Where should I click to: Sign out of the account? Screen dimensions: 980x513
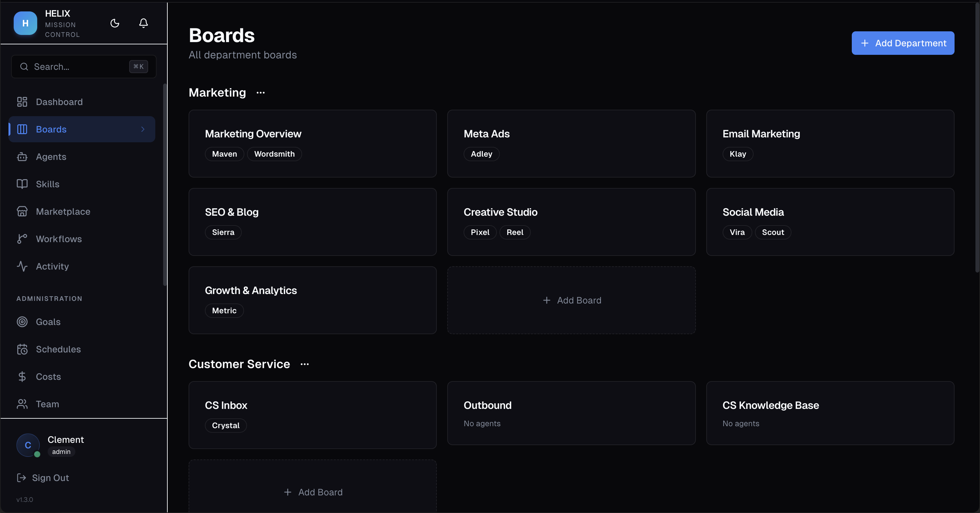point(50,478)
